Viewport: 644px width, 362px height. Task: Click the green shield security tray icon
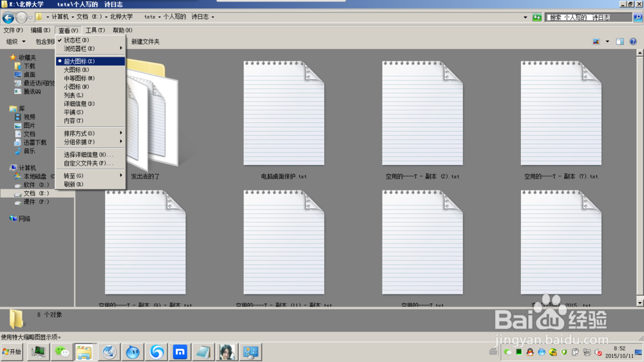click(564, 352)
